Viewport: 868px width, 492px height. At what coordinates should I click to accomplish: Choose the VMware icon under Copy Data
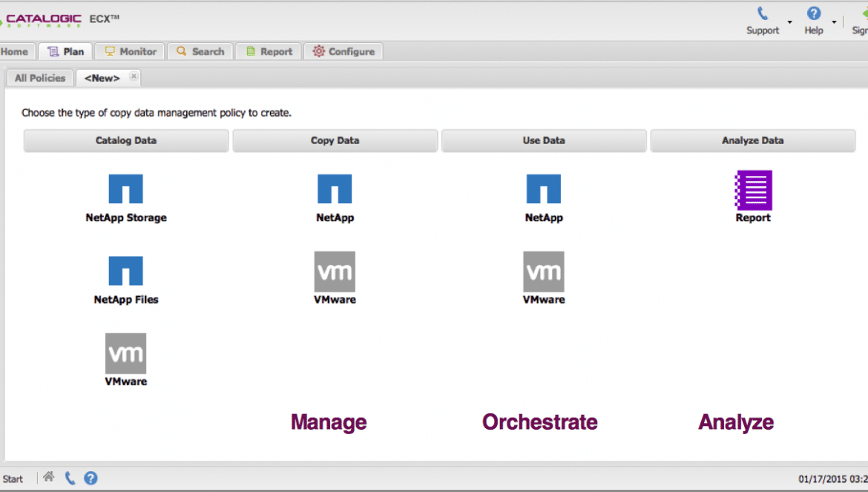tap(335, 272)
